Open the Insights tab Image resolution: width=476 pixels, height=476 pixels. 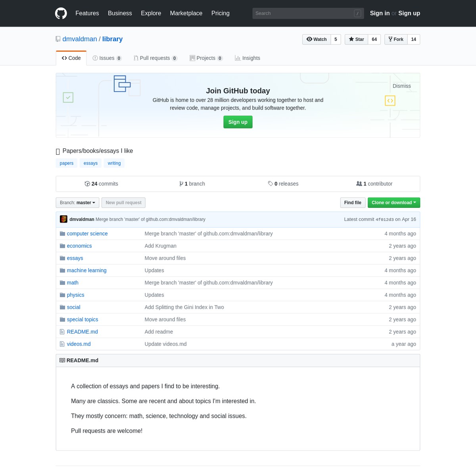click(x=248, y=58)
